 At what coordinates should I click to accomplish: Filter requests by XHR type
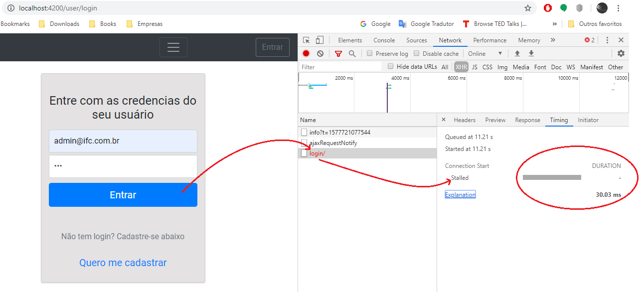point(461,67)
